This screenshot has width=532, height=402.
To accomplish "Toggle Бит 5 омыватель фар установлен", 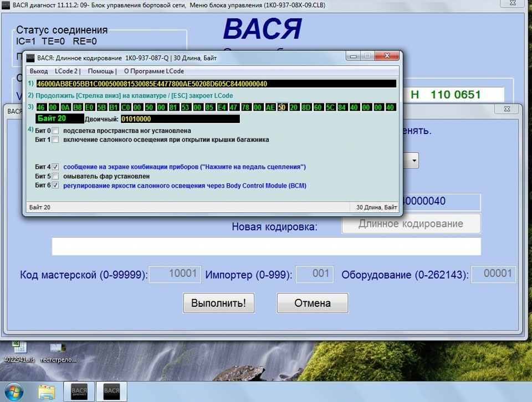I will pos(55,176).
